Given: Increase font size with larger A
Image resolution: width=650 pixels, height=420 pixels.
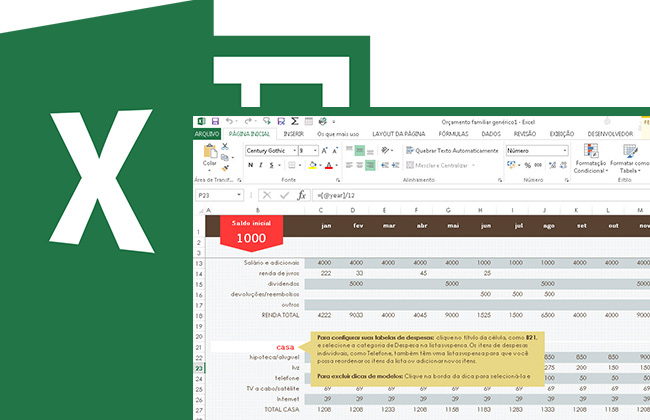Looking at the screenshot, I should [324, 151].
